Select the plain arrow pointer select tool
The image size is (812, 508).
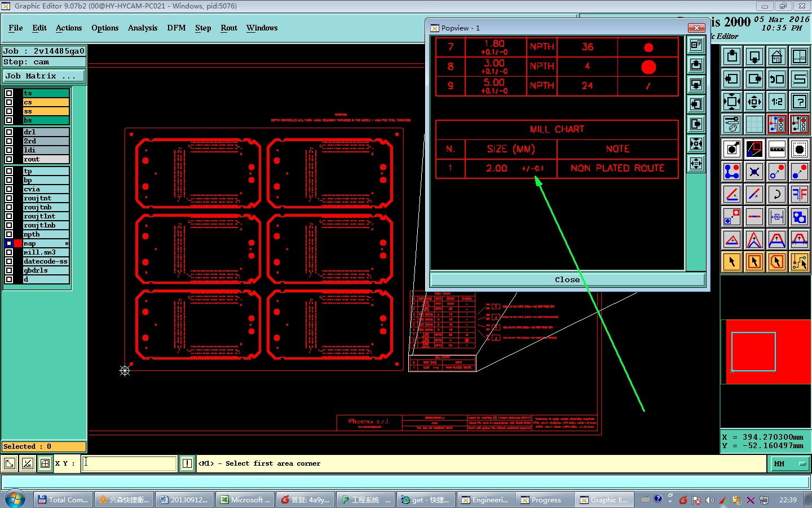tap(732, 262)
